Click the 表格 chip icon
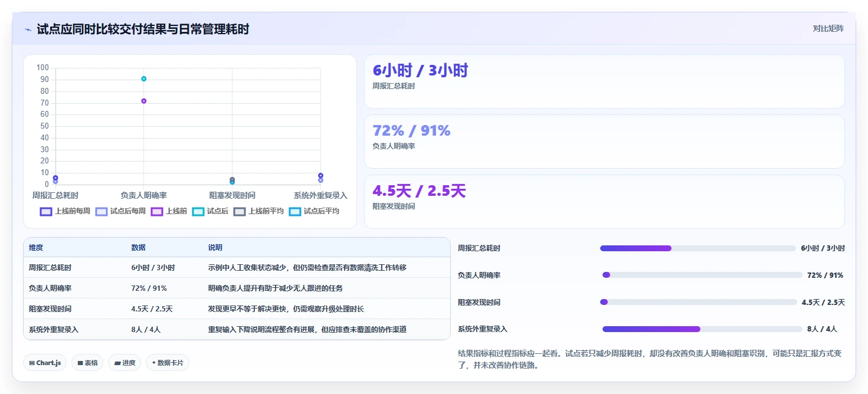Screen dimensions: 868x394 point(80,363)
